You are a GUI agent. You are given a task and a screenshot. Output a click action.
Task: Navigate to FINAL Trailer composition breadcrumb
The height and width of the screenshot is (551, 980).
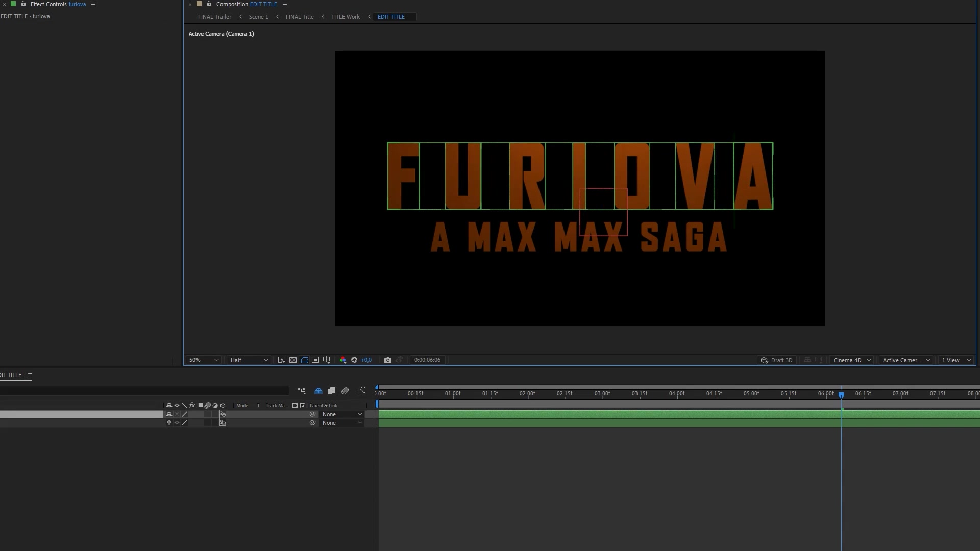(214, 17)
